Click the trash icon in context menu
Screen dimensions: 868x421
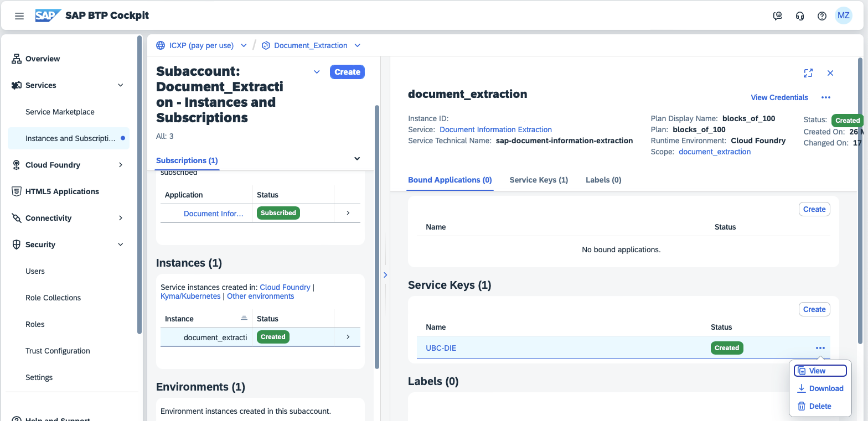(x=802, y=406)
